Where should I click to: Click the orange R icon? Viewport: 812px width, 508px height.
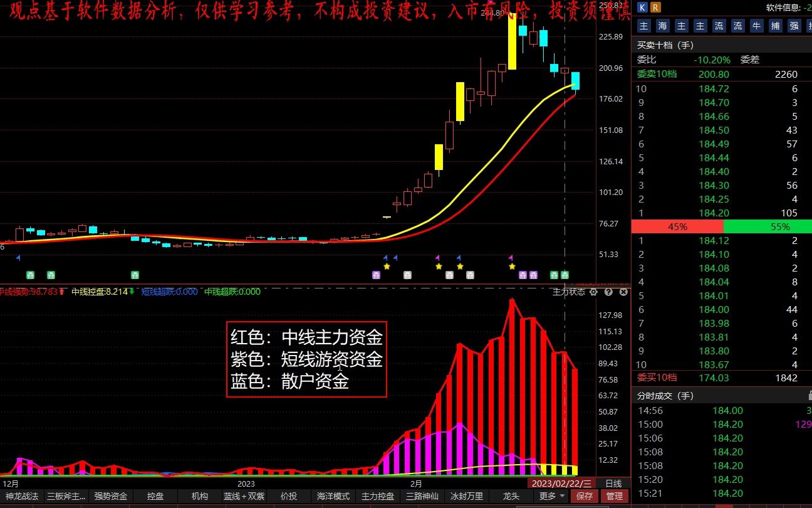coord(655,8)
